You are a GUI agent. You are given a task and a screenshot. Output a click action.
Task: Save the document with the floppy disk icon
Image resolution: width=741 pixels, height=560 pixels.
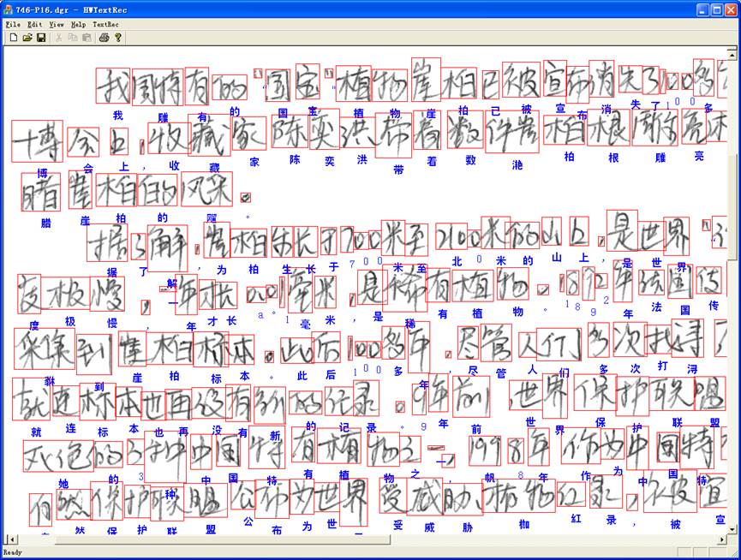pyautogui.click(x=40, y=38)
